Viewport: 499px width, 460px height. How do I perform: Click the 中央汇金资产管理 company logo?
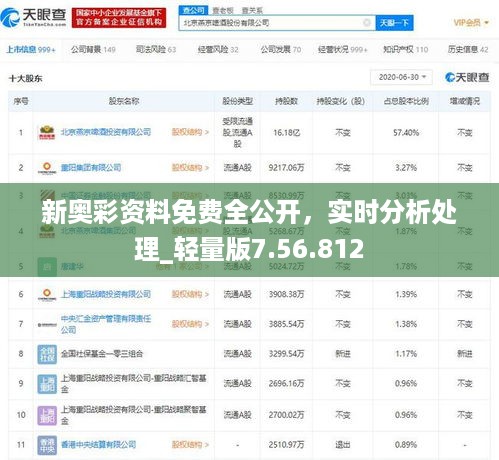47,324
